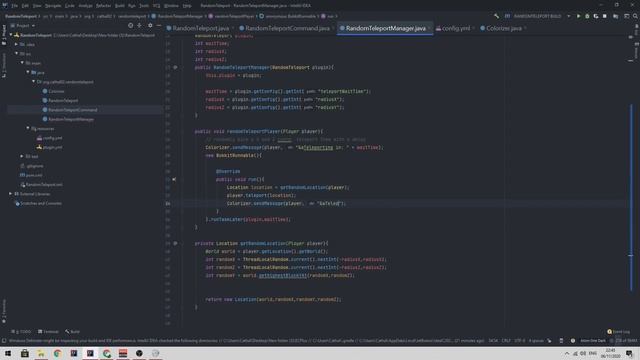Click the icon left of the Search magnifier
640x360 pixels.
[627, 16]
